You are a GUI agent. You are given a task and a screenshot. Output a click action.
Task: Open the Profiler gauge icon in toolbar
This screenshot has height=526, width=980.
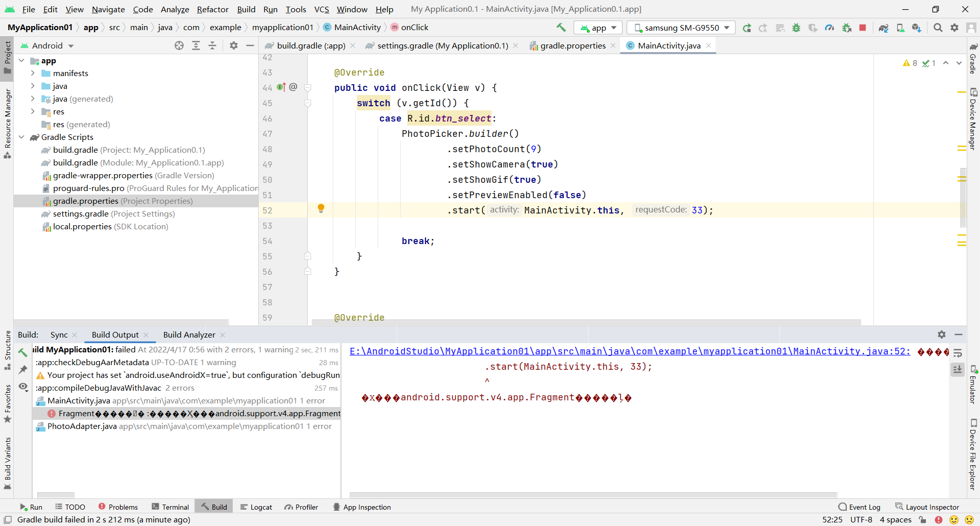(829, 28)
